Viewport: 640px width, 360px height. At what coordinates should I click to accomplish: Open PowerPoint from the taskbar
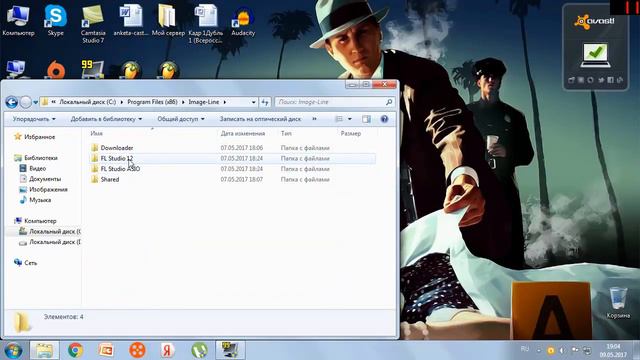106,350
